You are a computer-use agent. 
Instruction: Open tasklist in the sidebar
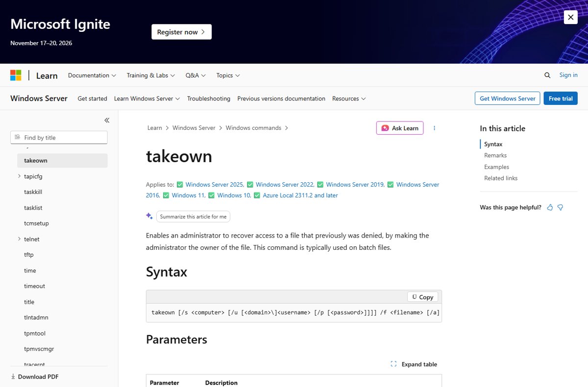(x=33, y=208)
